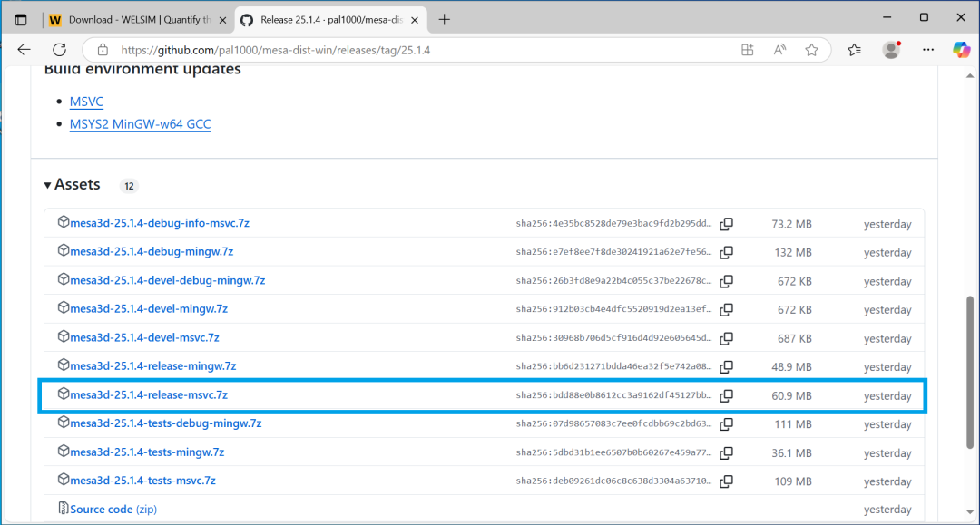Screen dimensions: 980x525
Task: Open the favorites list icon
Action: point(855,50)
